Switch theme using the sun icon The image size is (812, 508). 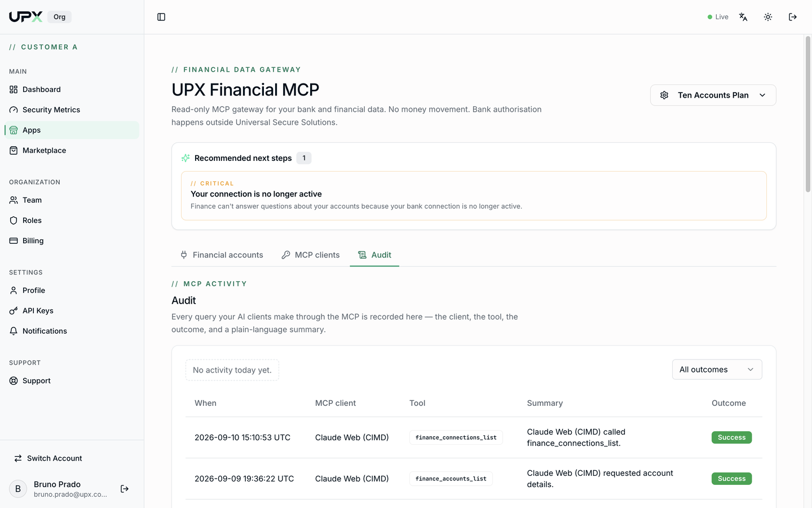click(768, 17)
